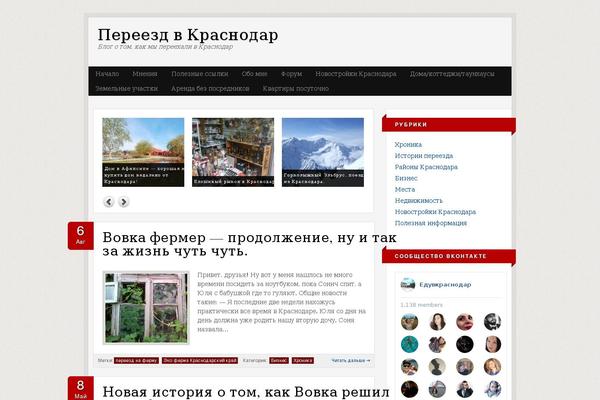Click the first member avatar in VK widget
This screenshot has height=400, width=600.
point(409,322)
